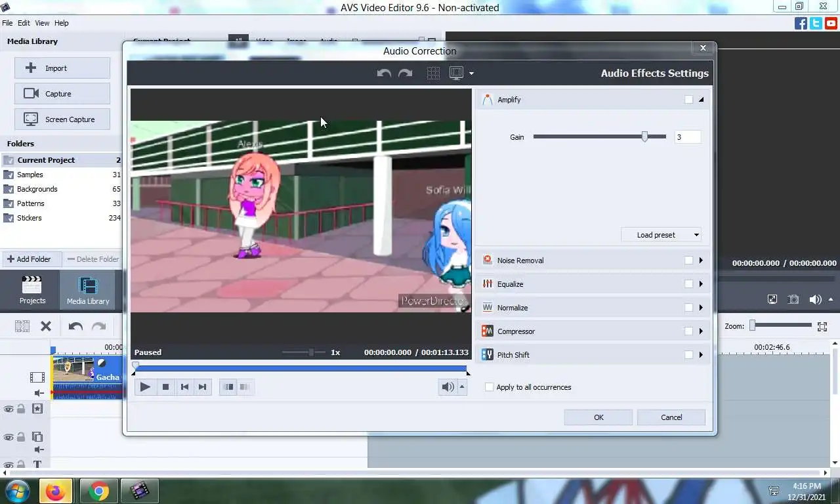Enable the Amplify effect checkbox
This screenshot has height=504, width=840.
pyautogui.click(x=688, y=100)
